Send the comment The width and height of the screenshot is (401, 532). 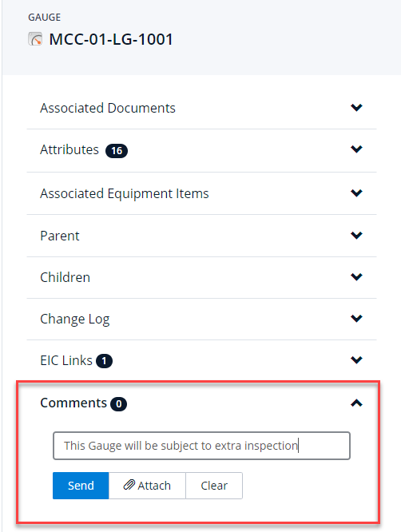[x=81, y=486]
